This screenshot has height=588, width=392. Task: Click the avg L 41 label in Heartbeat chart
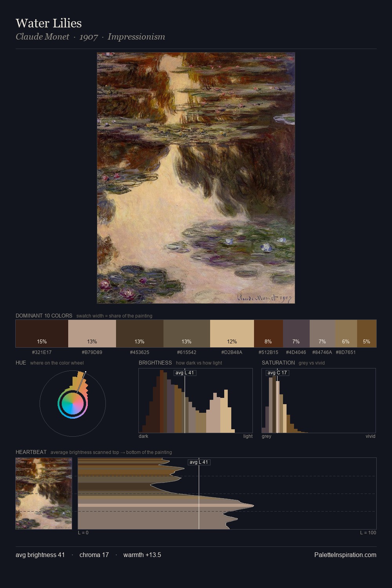pos(199,462)
